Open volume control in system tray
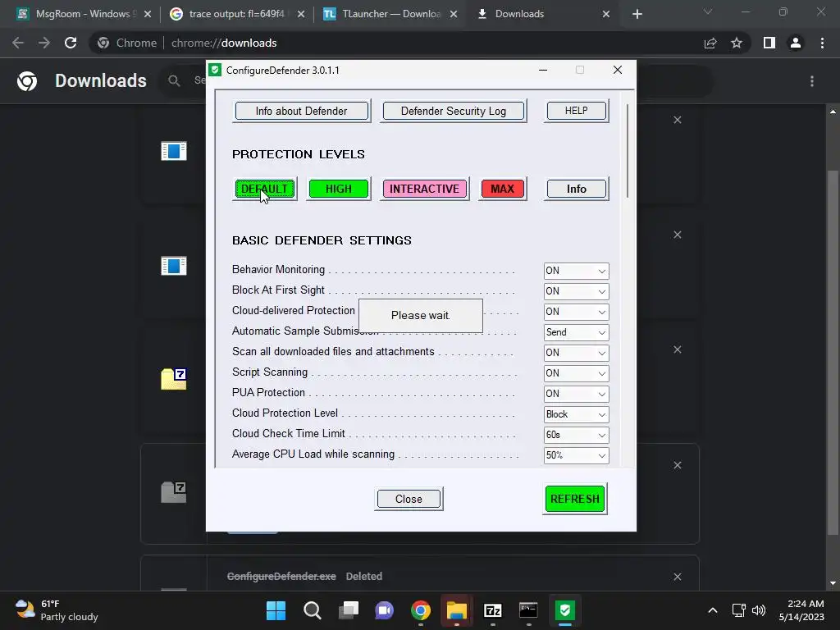 point(759,610)
